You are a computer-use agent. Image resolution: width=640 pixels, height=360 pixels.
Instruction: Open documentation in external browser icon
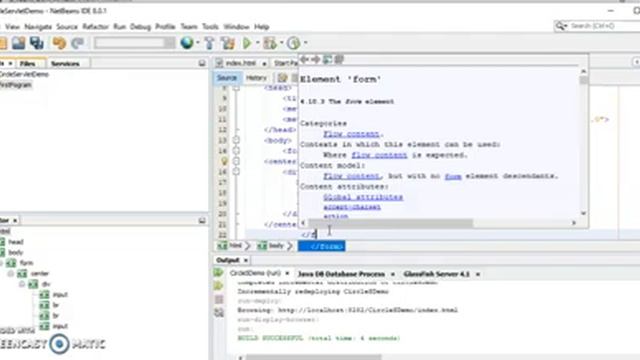[327, 60]
